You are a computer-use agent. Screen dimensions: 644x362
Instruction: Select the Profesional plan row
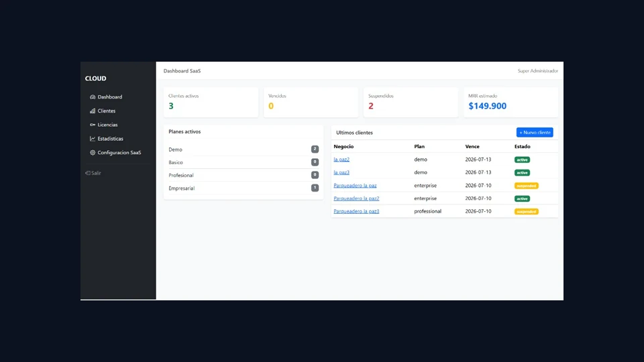coord(243,175)
